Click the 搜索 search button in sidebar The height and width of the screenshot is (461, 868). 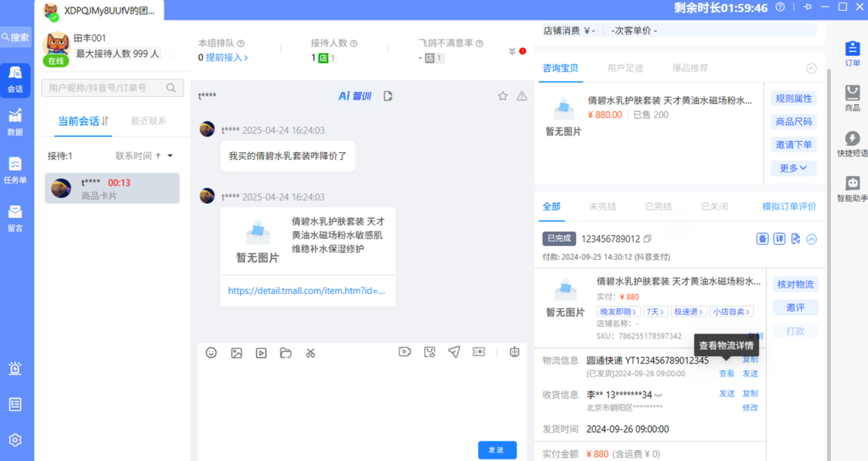pos(15,37)
